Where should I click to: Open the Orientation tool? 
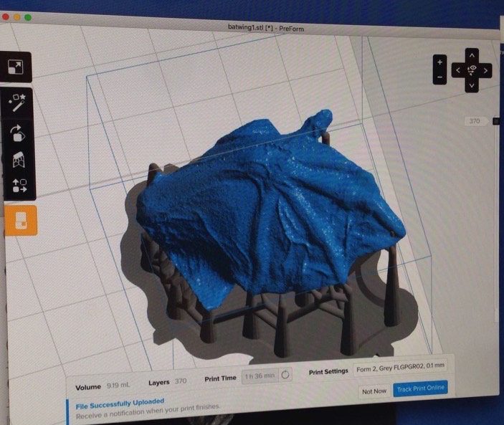click(17, 132)
